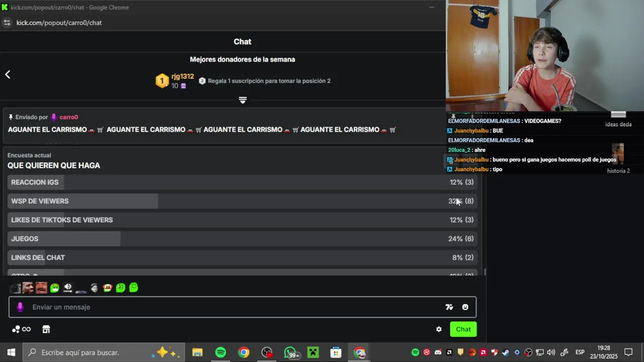Insert the fourth green frog emote

point(54,288)
